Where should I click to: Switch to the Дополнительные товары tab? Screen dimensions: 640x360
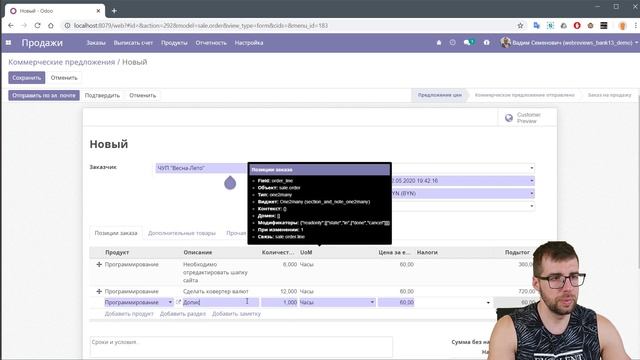click(x=182, y=233)
